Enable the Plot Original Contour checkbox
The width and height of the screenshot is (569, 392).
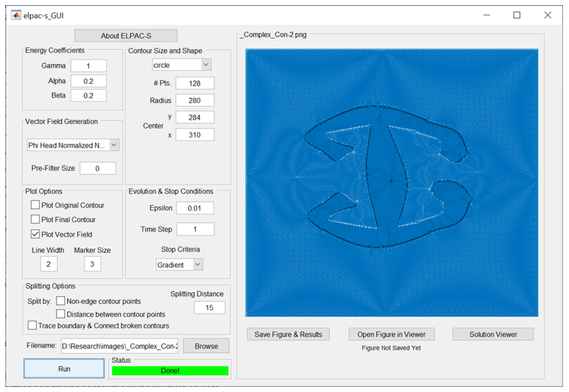pos(35,205)
